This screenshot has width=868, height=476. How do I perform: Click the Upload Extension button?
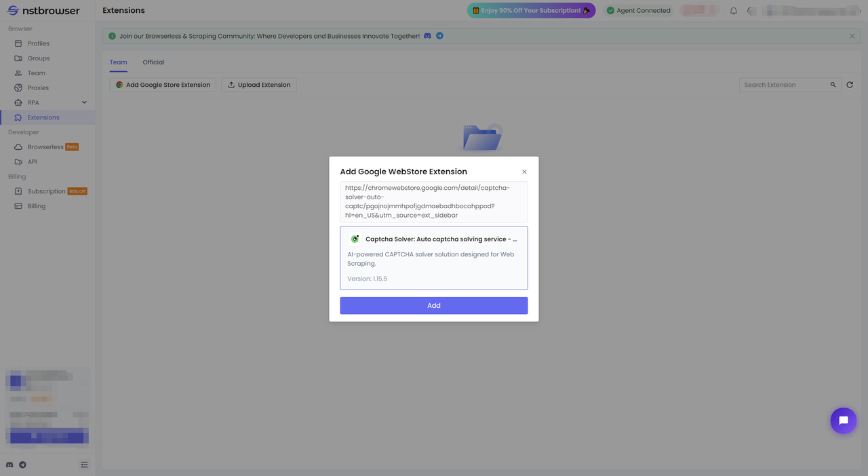[258, 85]
